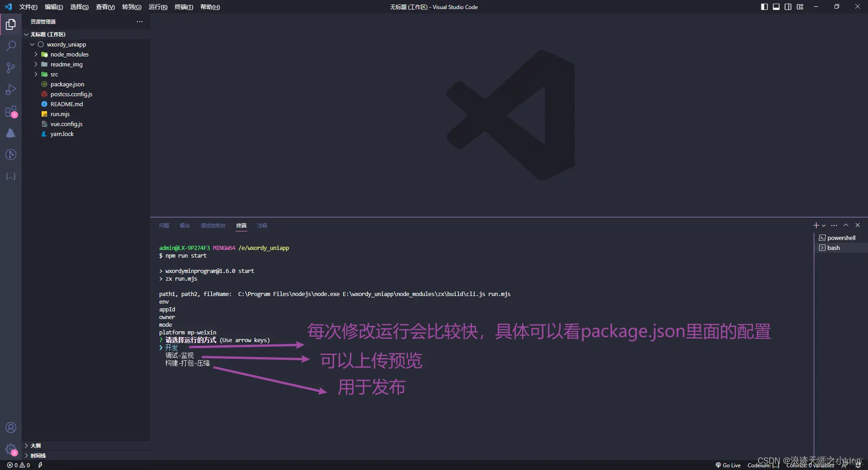Image resolution: width=868 pixels, height=470 pixels.
Task: Open the 选择(S) menu
Action: pos(80,7)
